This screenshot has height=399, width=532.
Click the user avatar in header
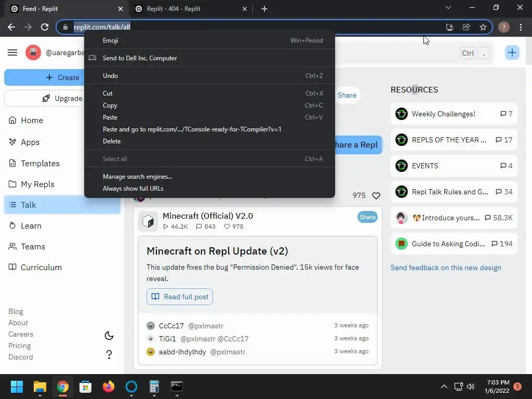tap(33, 52)
